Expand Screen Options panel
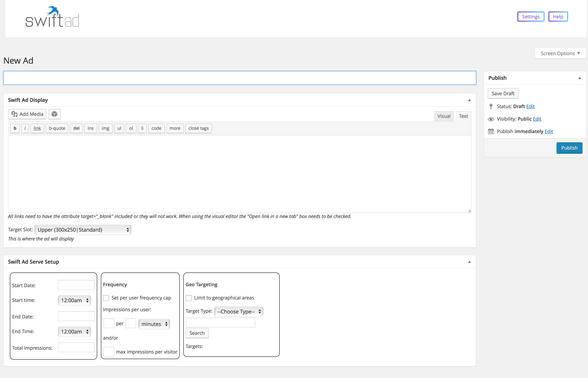 [x=560, y=54]
